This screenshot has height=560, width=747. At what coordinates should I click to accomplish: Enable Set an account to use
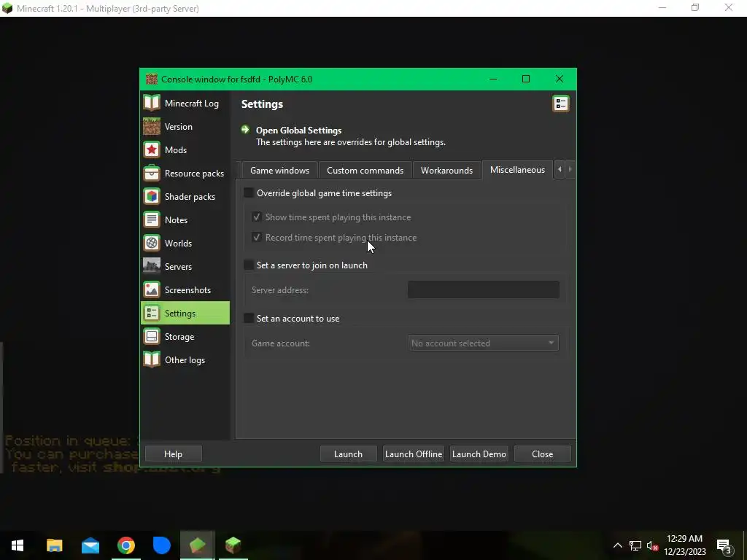point(248,318)
